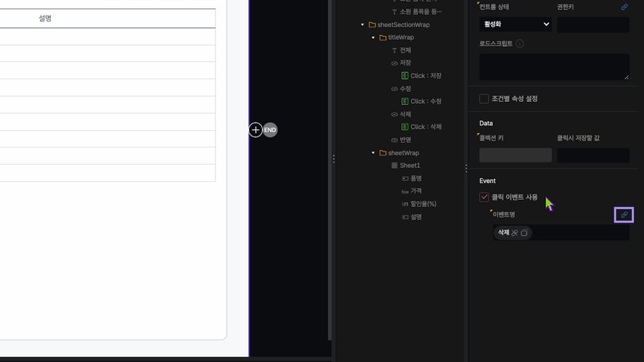Select the sheetWrap folder icon
Viewport: 644px width, 362px height.
pyautogui.click(x=383, y=153)
